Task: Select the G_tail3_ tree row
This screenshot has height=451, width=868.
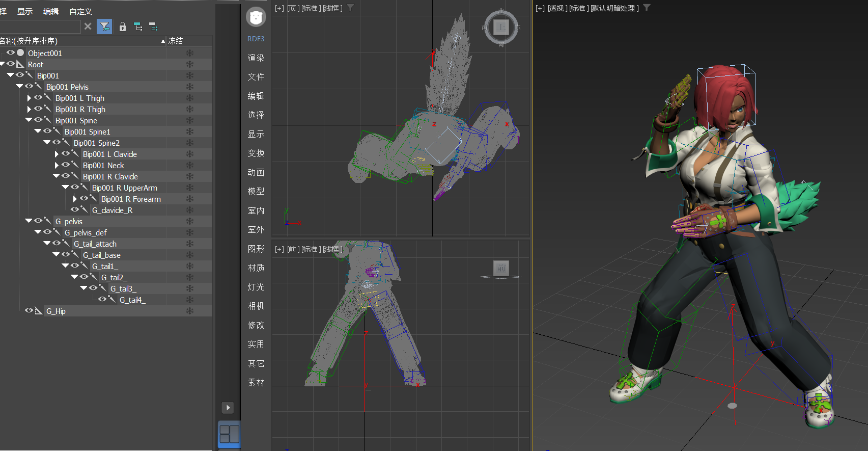Action: (x=123, y=288)
